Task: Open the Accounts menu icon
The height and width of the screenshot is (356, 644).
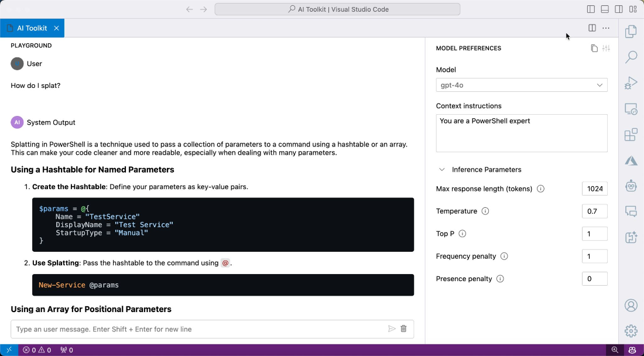Action: pyautogui.click(x=631, y=305)
